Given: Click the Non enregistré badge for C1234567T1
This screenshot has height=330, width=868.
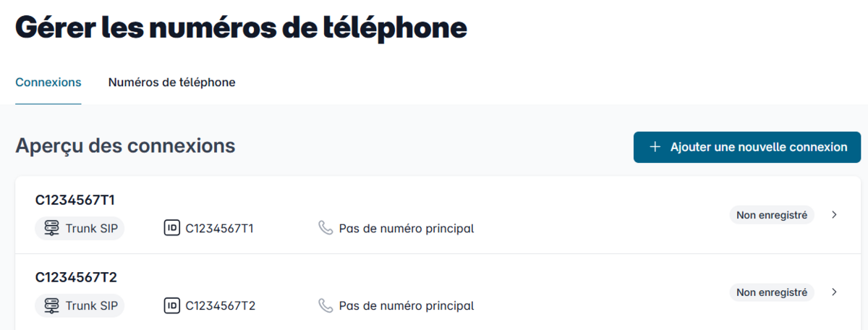Looking at the screenshot, I should [772, 215].
